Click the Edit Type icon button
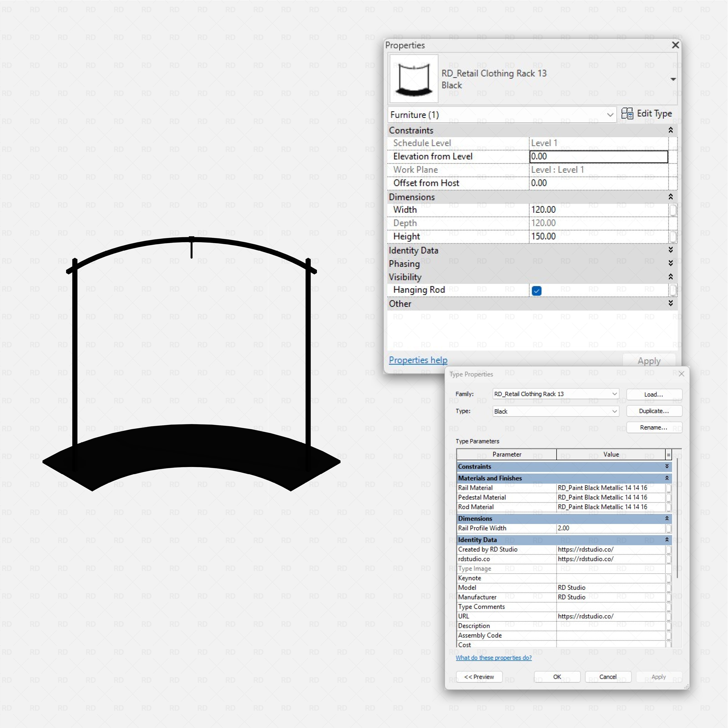The image size is (728, 728). click(x=647, y=114)
